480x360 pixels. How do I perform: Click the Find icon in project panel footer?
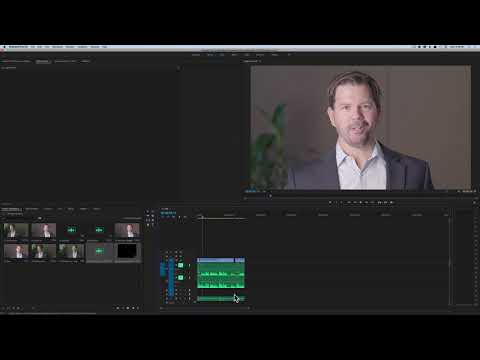pyautogui.click(x=122, y=308)
